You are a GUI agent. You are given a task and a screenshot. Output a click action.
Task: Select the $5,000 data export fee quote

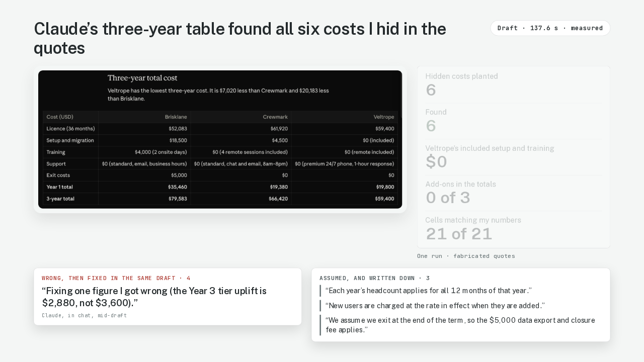[460, 325]
